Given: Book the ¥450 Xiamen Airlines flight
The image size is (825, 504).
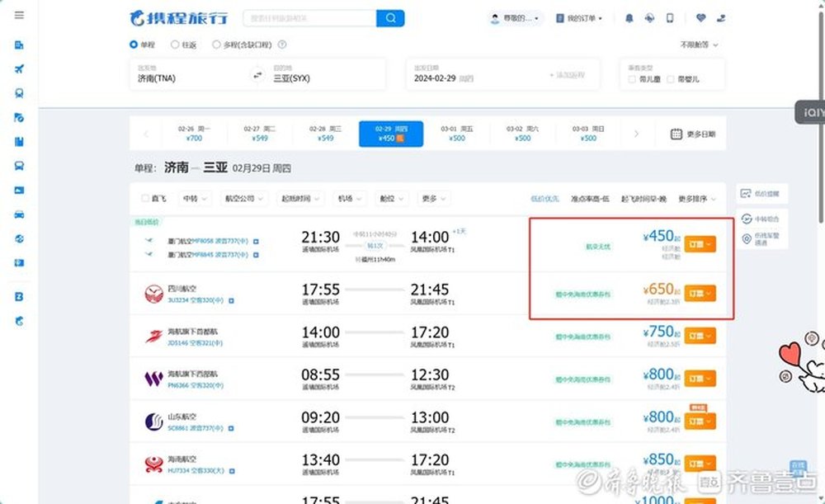Looking at the screenshot, I should (x=700, y=244).
